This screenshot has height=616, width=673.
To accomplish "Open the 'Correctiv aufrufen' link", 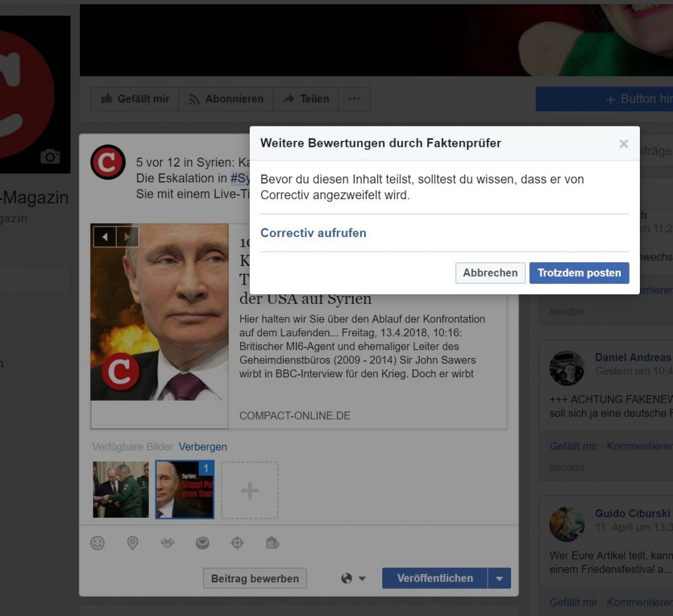I will [x=313, y=233].
